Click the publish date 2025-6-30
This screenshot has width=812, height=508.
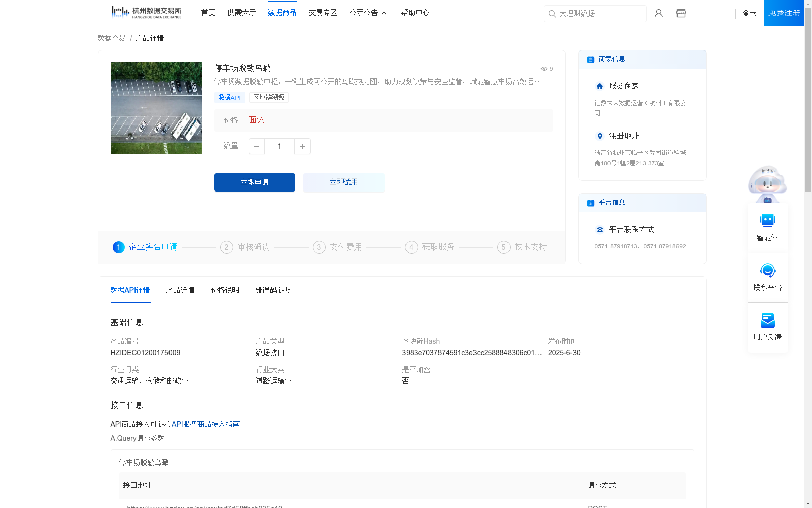pyautogui.click(x=564, y=353)
